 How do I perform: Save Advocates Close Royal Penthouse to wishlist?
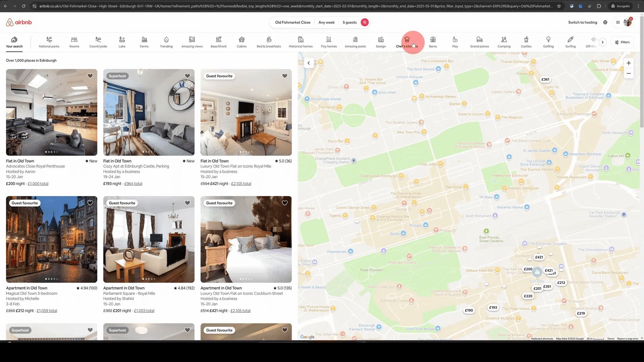[x=90, y=76]
